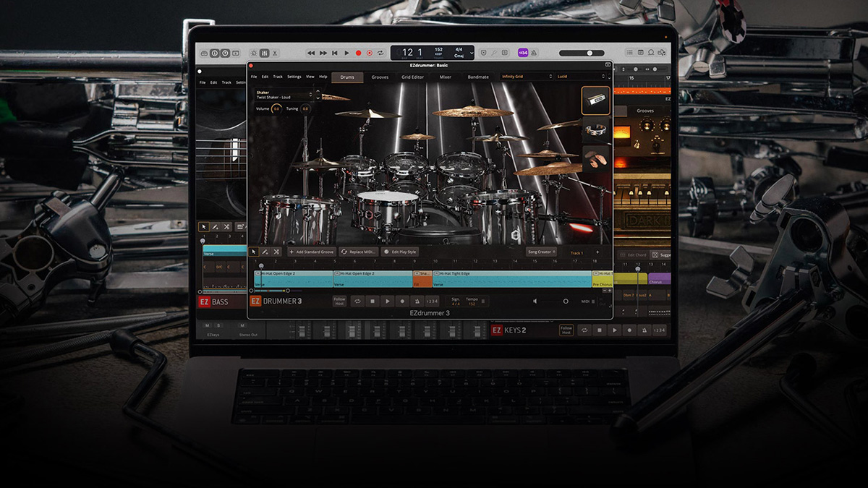Screen dimensions: 868x488
Task: Click the Edit Play Style button
Action: [400, 252]
